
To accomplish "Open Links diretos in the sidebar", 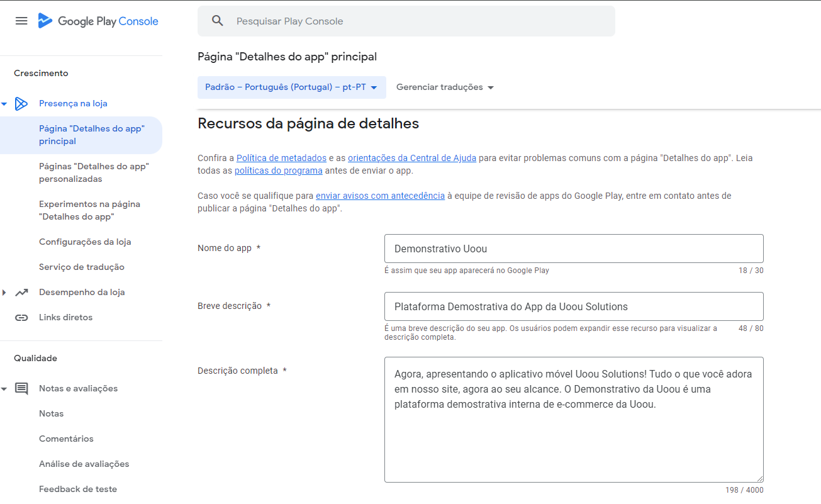I will click(65, 318).
